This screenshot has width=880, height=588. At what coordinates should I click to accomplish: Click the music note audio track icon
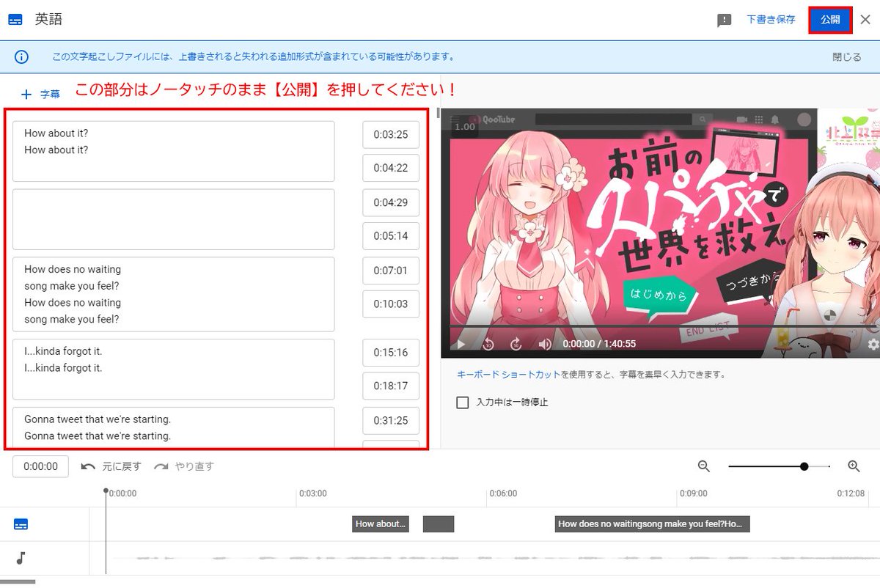tap(21, 559)
